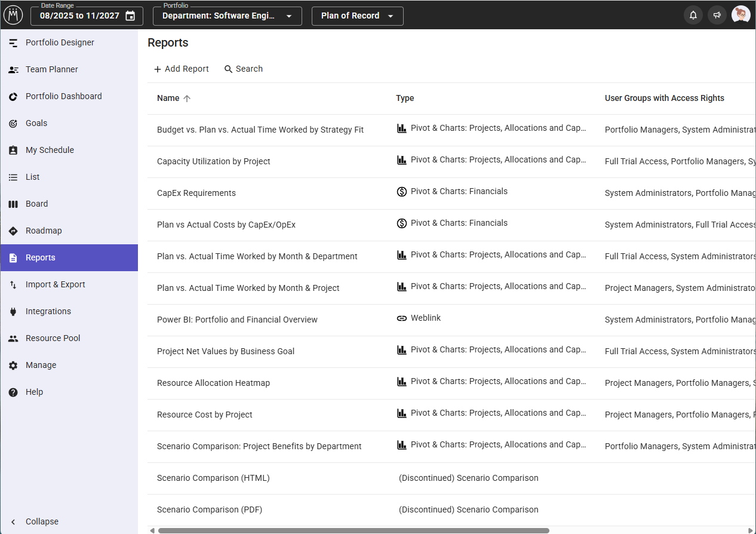The image size is (756, 534).
Task: Open Portfolio Designer from sidebar
Action: click(60, 42)
